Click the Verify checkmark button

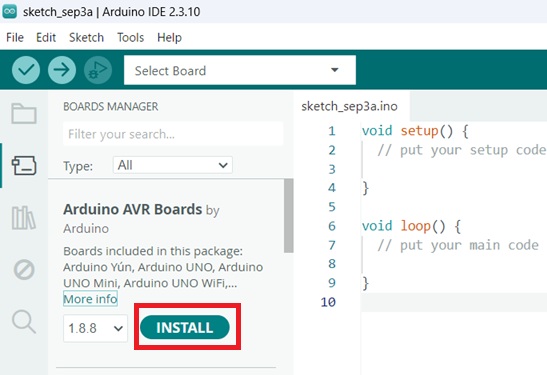point(26,70)
